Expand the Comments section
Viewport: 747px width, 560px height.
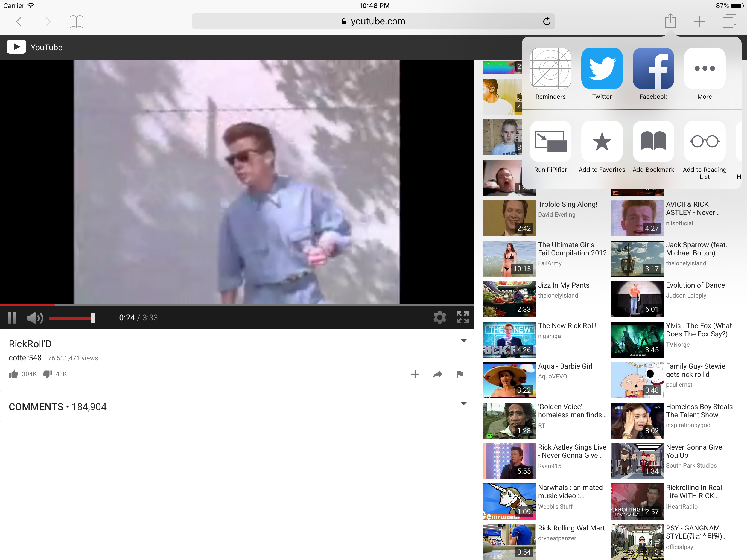[x=463, y=404]
